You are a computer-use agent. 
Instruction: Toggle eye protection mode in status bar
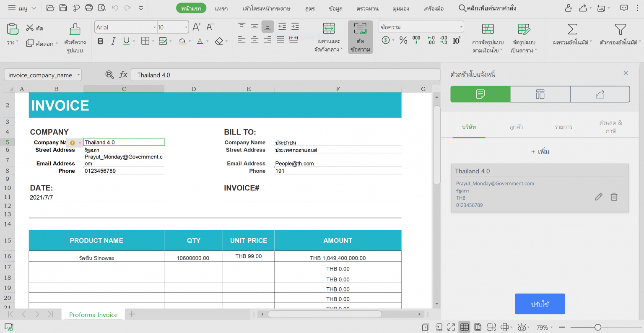click(x=522, y=327)
